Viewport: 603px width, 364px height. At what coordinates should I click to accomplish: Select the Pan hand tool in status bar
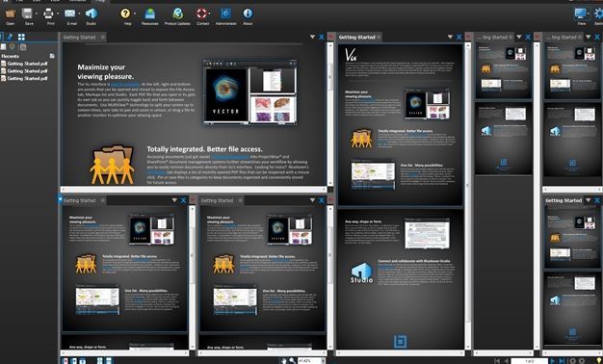click(x=284, y=360)
